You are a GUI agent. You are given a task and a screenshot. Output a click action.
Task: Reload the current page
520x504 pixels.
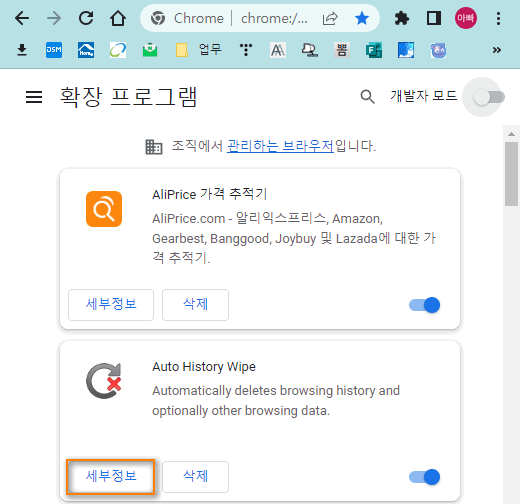[86, 18]
